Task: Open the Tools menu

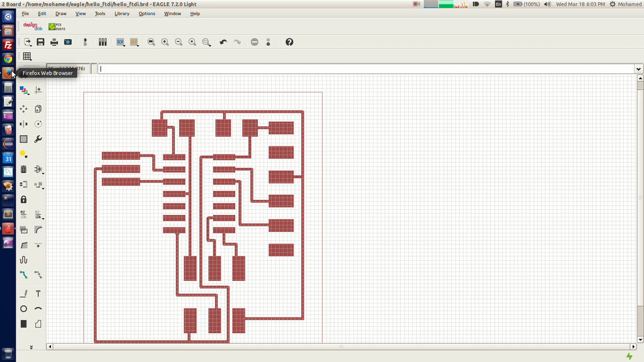Action: pos(100,14)
